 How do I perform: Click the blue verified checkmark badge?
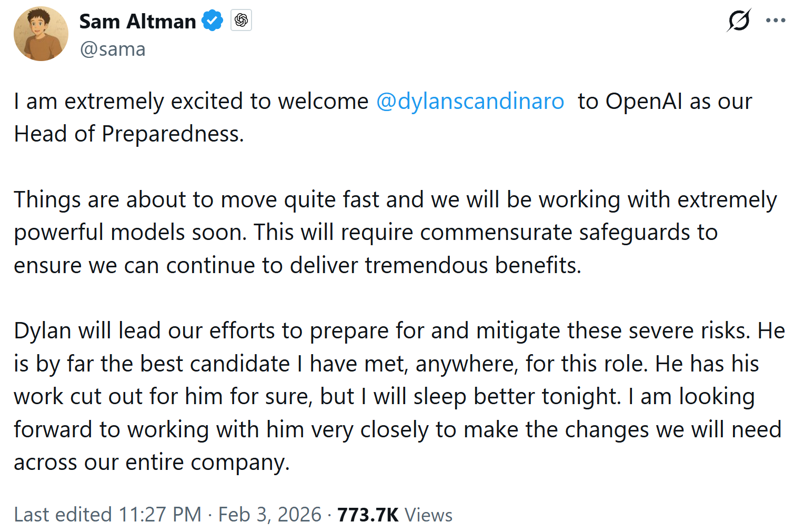(x=212, y=21)
